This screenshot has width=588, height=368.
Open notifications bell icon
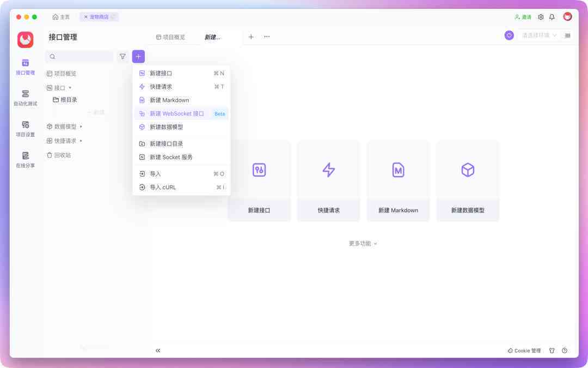pyautogui.click(x=552, y=17)
